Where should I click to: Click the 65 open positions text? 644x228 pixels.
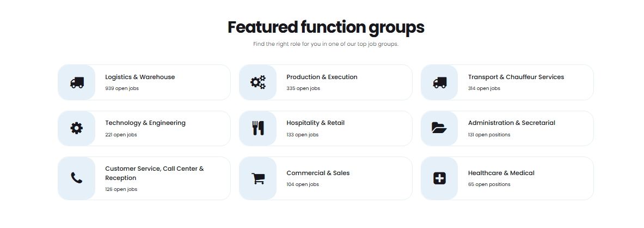489,184
